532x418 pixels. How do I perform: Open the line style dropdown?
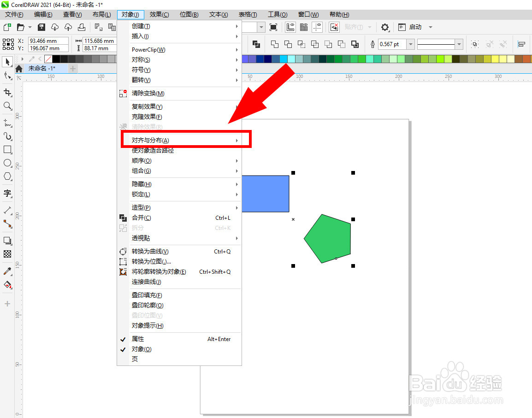(459, 44)
